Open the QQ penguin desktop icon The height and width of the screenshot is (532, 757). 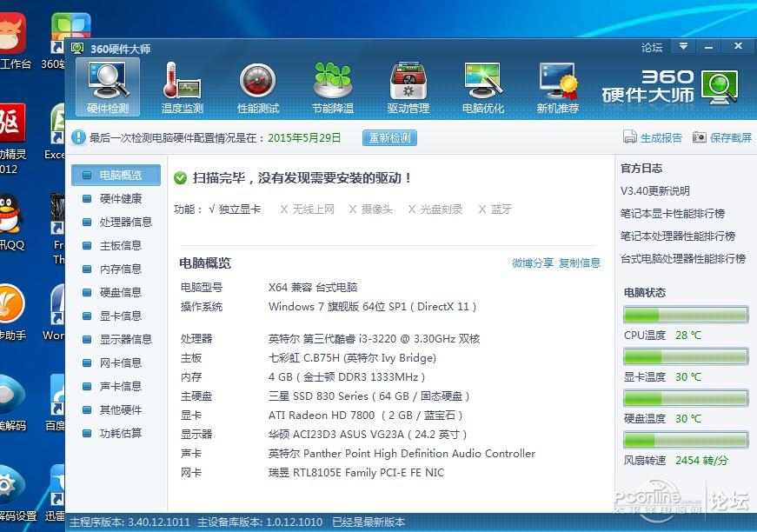10,222
